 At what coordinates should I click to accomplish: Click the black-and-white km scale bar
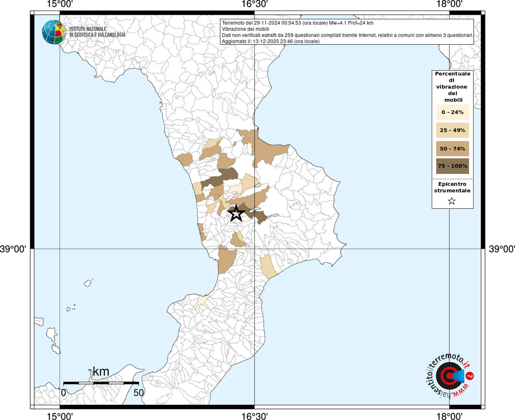point(101,383)
